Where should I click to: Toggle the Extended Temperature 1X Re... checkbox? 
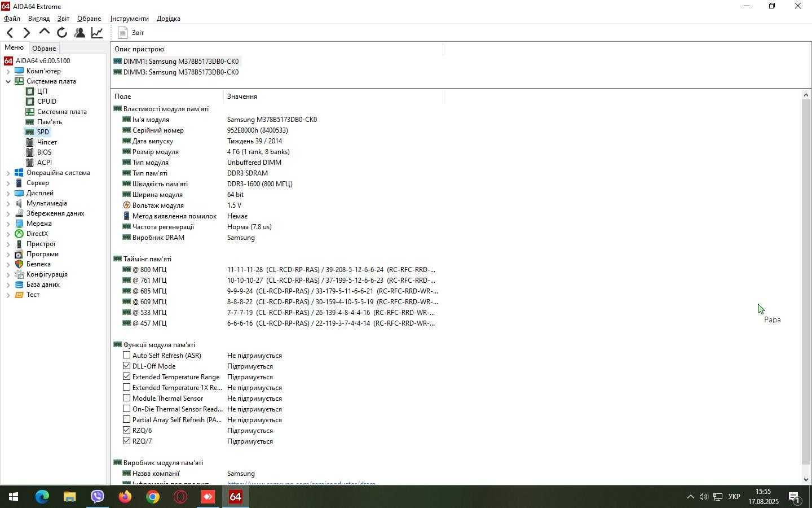[126, 387]
